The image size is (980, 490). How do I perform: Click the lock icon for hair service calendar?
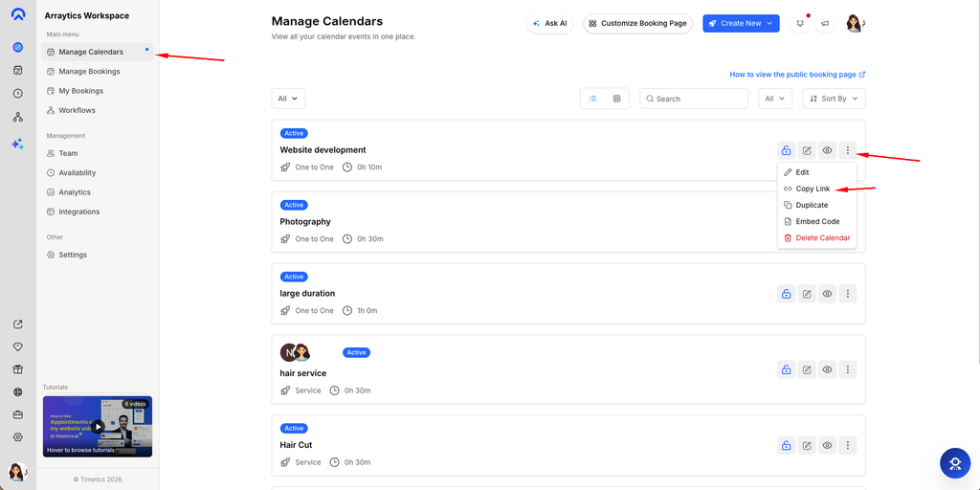click(x=787, y=370)
